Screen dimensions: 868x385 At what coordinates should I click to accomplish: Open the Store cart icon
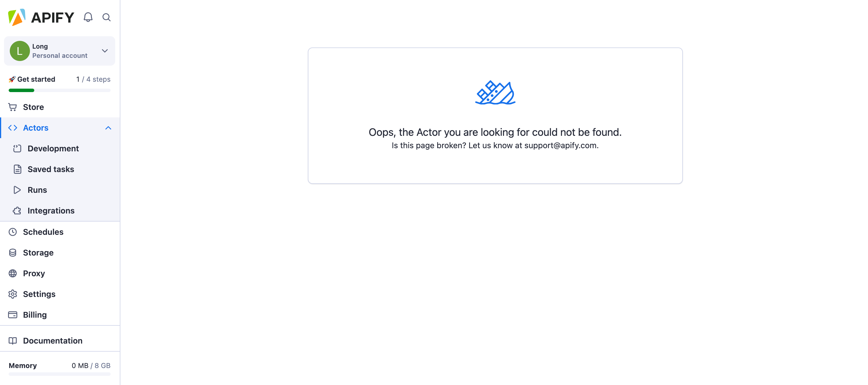[x=12, y=107]
